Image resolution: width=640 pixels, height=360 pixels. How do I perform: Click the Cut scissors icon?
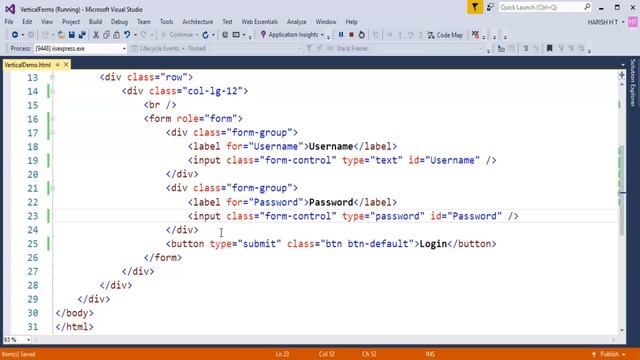[96, 35]
